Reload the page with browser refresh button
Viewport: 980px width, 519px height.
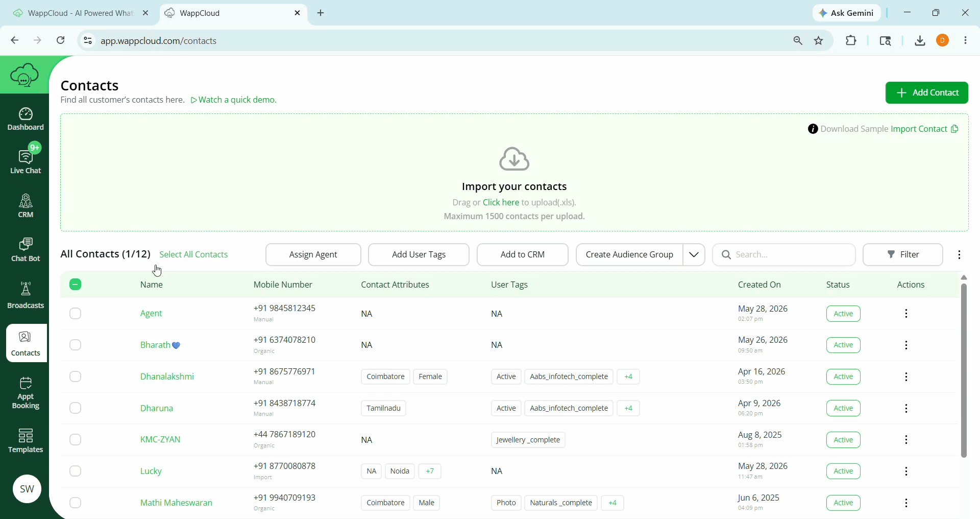60,40
